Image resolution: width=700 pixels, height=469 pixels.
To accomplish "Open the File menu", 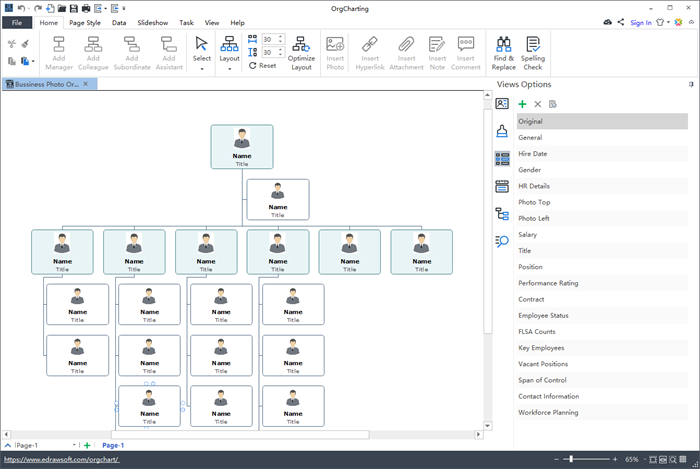I will (x=16, y=22).
